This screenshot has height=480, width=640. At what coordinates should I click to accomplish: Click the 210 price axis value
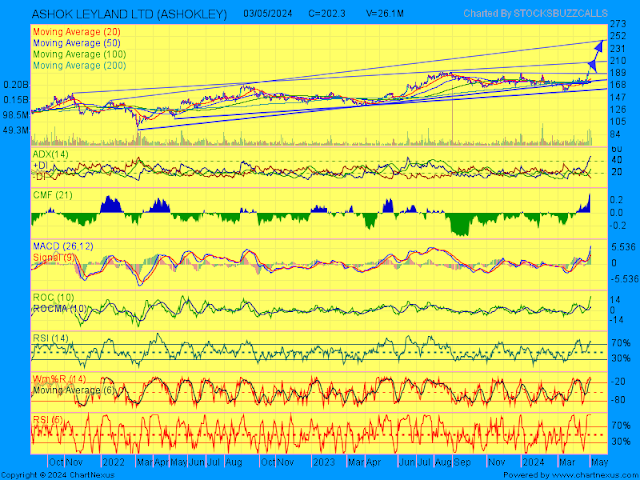[618, 61]
